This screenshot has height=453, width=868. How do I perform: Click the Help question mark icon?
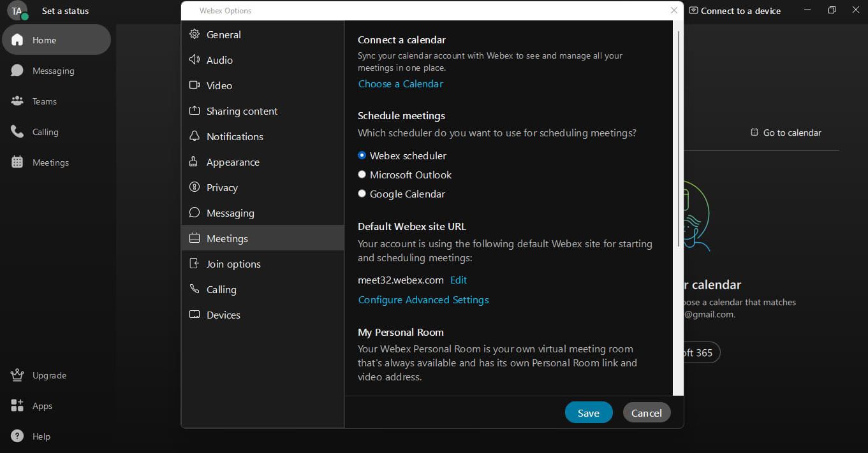(17, 436)
